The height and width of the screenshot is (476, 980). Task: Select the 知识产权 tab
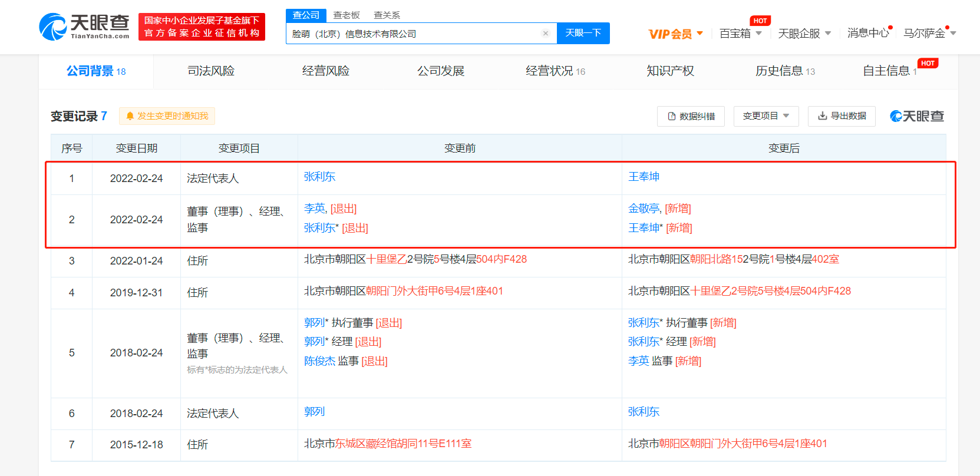click(x=671, y=71)
